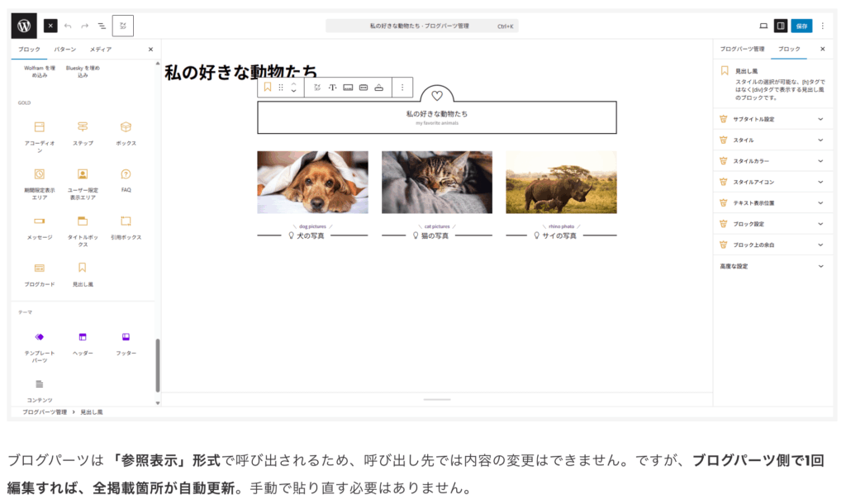Image resolution: width=846 pixels, height=504 pixels.
Task: Click ブログパーツ管理 in the bottom breadcrumb
Action: click(x=45, y=411)
